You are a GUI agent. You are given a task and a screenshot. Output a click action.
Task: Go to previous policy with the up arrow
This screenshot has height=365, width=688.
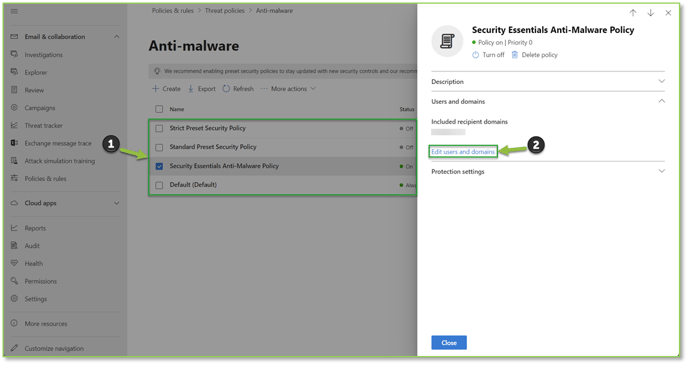(633, 13)
